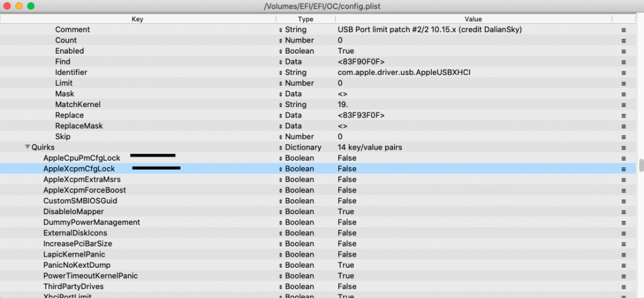Select the AppleXcpmExtraMsrs key
This screenshot has width=644, height=298.
click(82, 179)
